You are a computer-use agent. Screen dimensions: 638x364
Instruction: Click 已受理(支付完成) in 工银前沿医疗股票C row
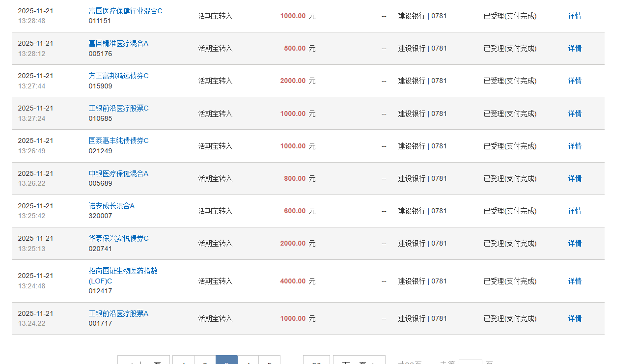point(510,113)
